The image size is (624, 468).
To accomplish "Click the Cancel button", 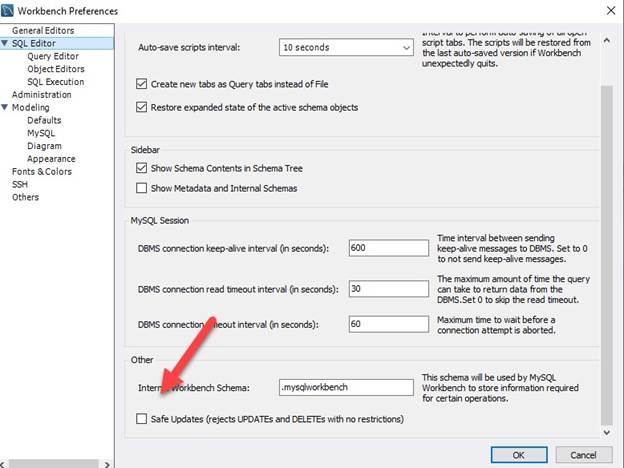I will [x=583, y=455].
